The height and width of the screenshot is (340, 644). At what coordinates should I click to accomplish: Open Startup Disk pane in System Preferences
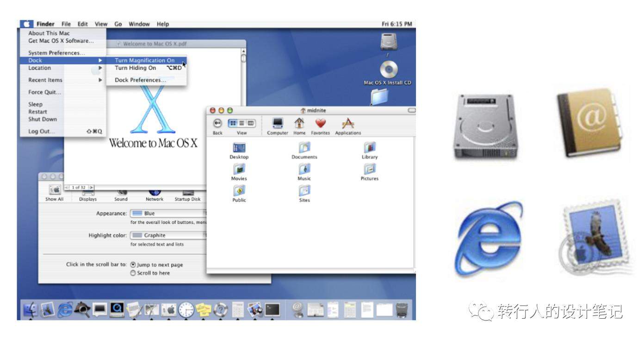[187, 195]
